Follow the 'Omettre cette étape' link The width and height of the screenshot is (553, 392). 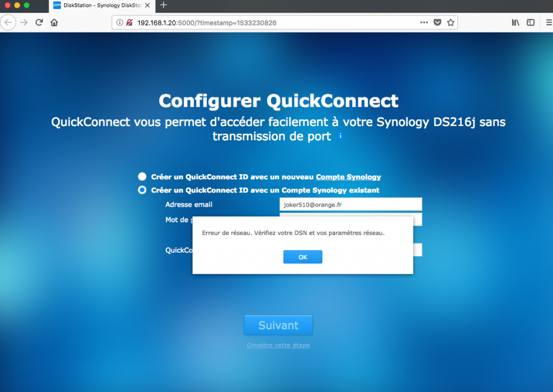[x=278, y=345]
